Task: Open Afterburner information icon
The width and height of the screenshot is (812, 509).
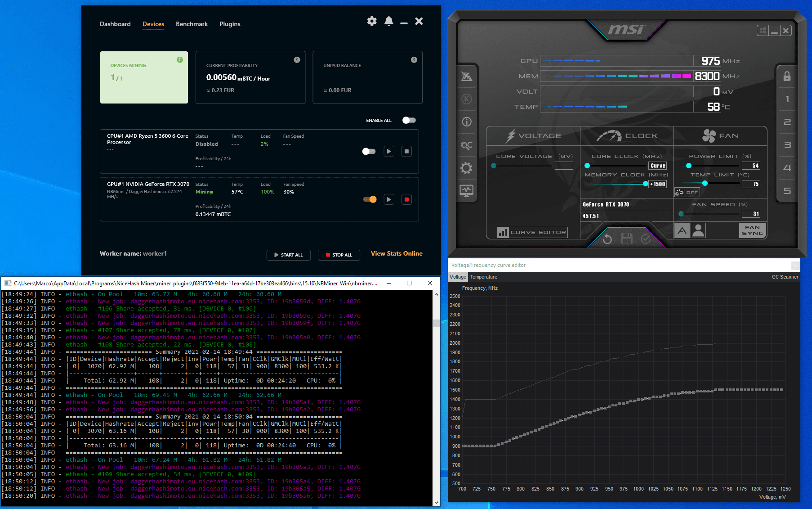Action: (467, 122)
